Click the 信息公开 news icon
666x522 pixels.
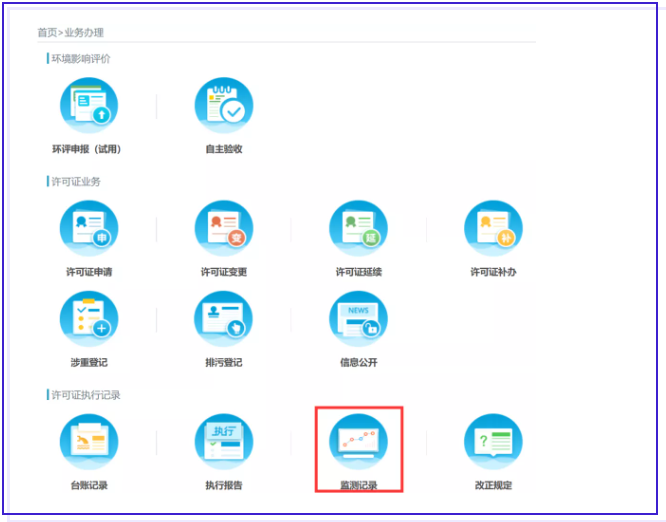click(358, 319)
